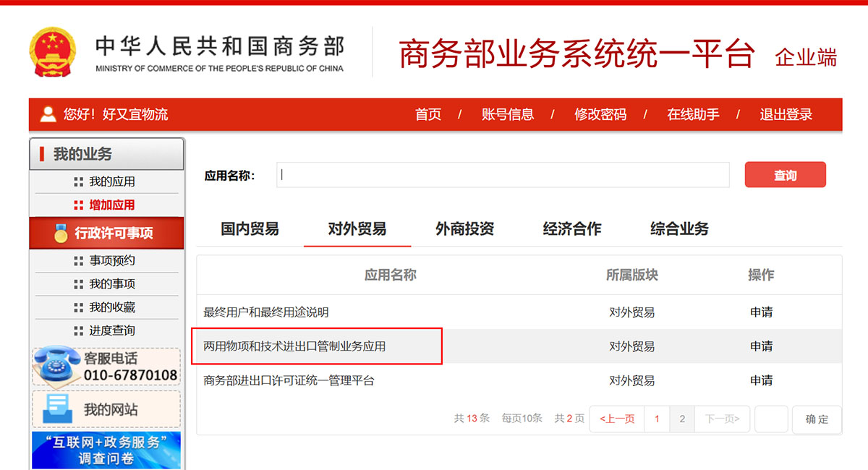Viewport: 868px width, 470px height.
Task: Click the page number jump input box
Action: coord(771,419)
